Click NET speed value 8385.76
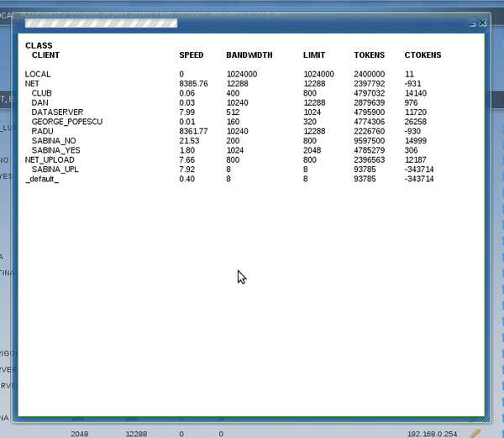The image size is (504, 438). tap(193, 84)
